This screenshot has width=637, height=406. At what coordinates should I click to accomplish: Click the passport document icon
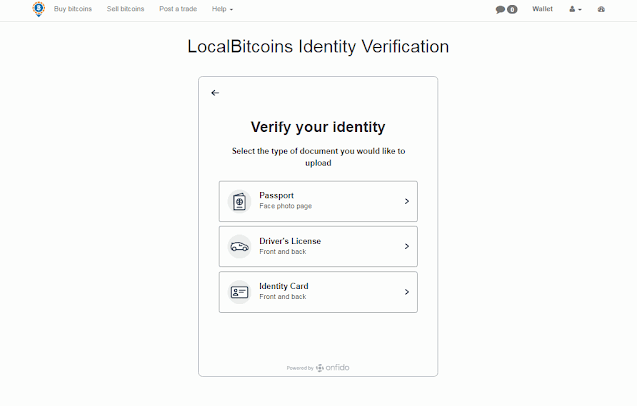pos(239,202)
